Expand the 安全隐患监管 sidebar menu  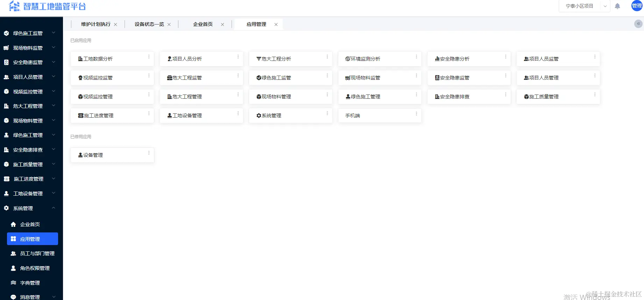(x=54, y=62)
